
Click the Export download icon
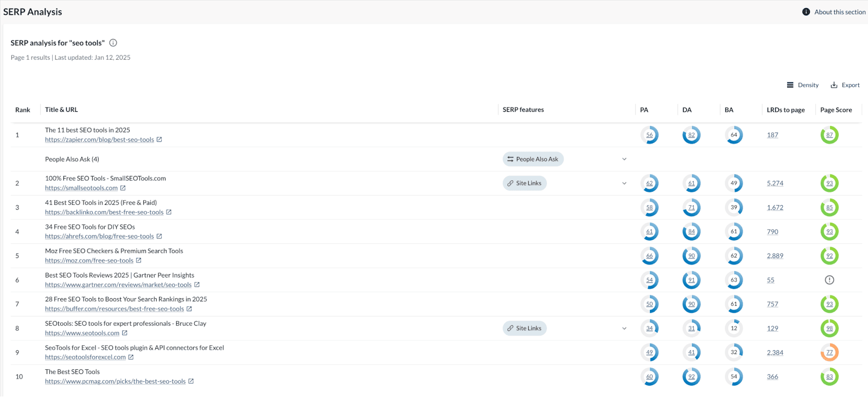coord(834,85)
